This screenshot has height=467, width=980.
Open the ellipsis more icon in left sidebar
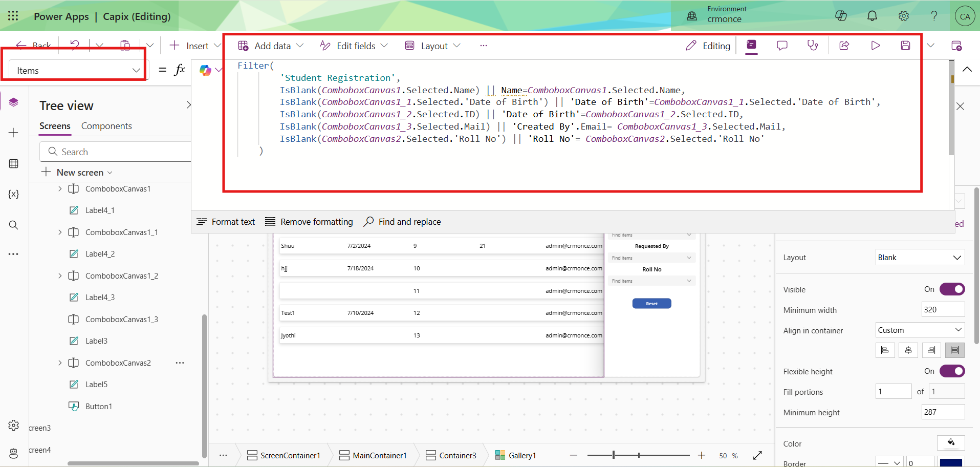coord(14,254)
